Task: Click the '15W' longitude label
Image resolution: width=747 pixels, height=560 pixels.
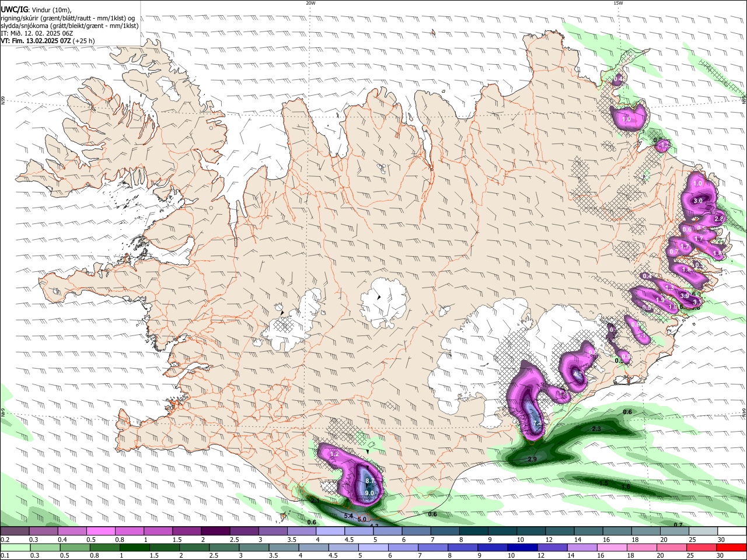Action: (619, 3)
